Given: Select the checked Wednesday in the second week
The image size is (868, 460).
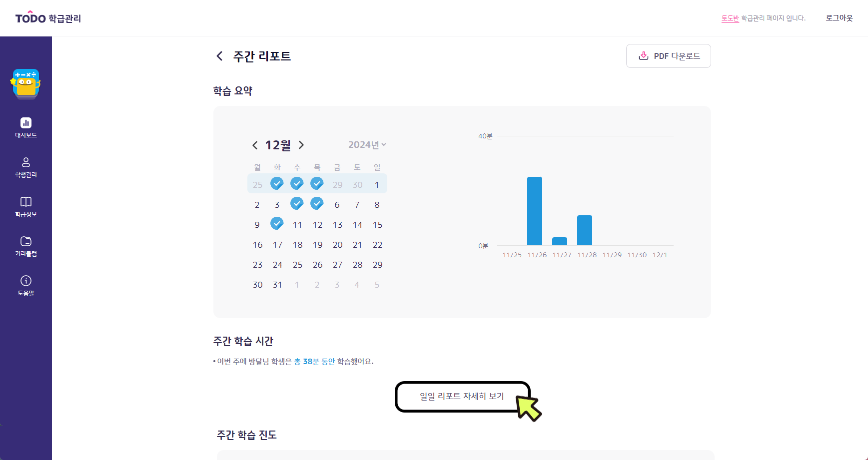Looking at the screenshot, I should point(297,203).
